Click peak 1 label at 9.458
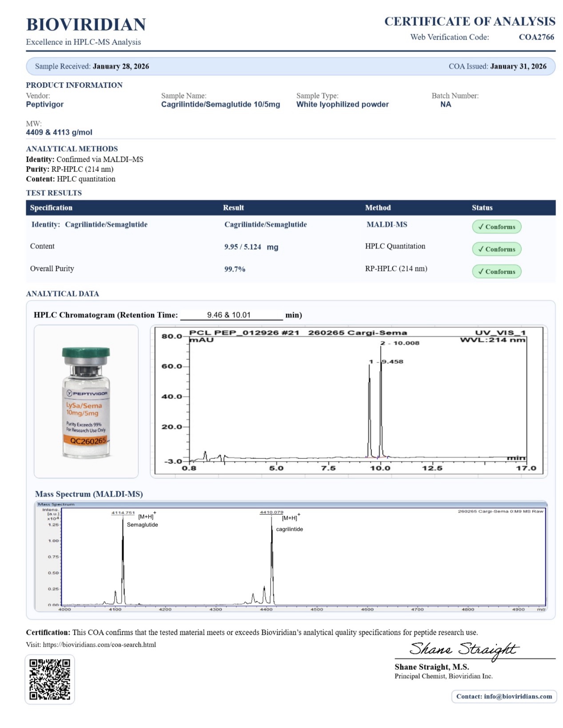The image size is (563, 728). pos(386,362)
